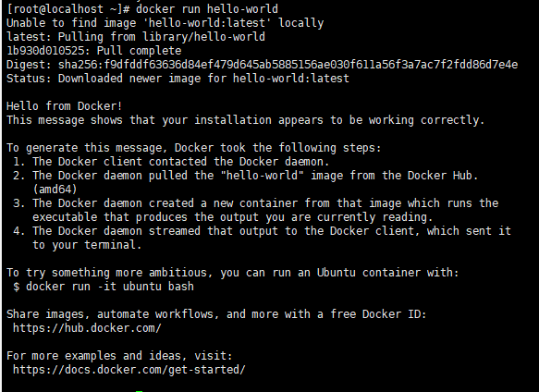539x392 pixels.
Task: Click 'Unable to find image' message line
Action: 165,23
